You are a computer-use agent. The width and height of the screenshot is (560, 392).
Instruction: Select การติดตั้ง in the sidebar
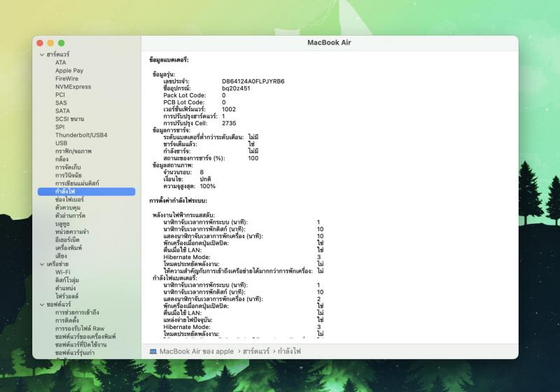[x=67, y=321]
